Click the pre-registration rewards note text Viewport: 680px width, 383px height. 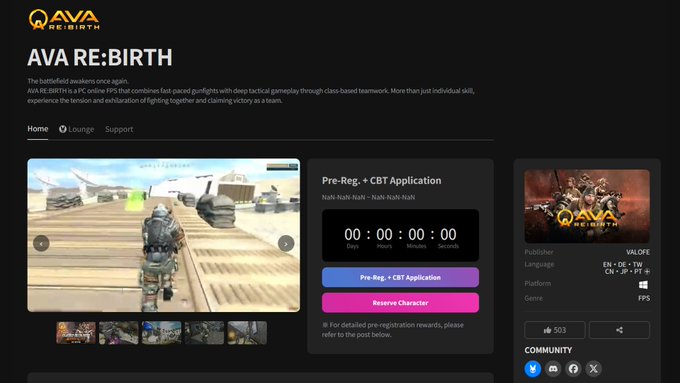point(393,330)
